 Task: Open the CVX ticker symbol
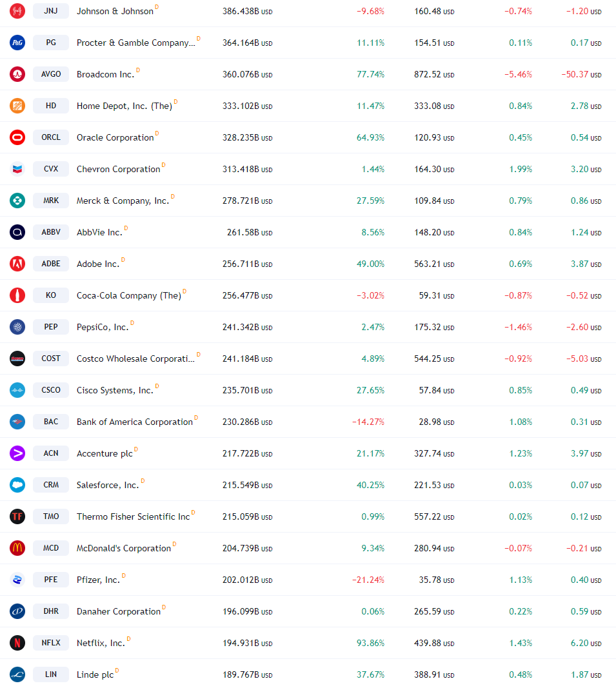click(x=51, y=169)
